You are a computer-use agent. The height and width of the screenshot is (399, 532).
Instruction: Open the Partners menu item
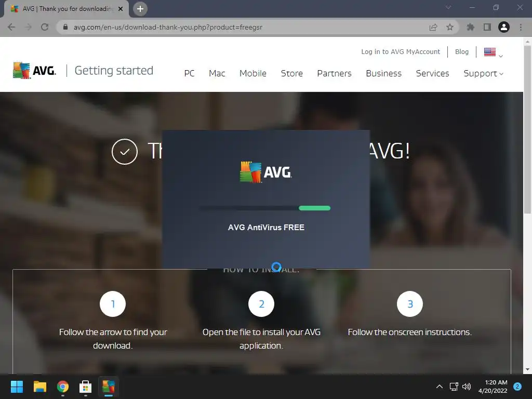point(334,73)
